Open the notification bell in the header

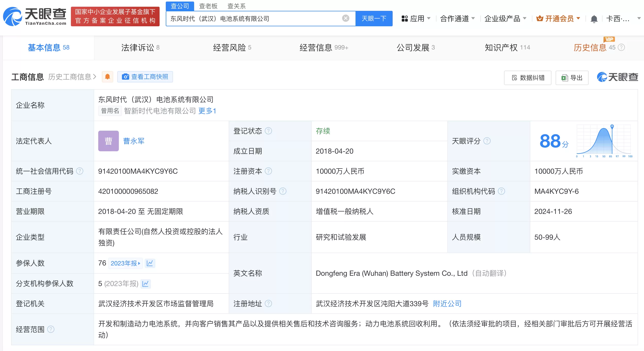click(x=594, y=19)
